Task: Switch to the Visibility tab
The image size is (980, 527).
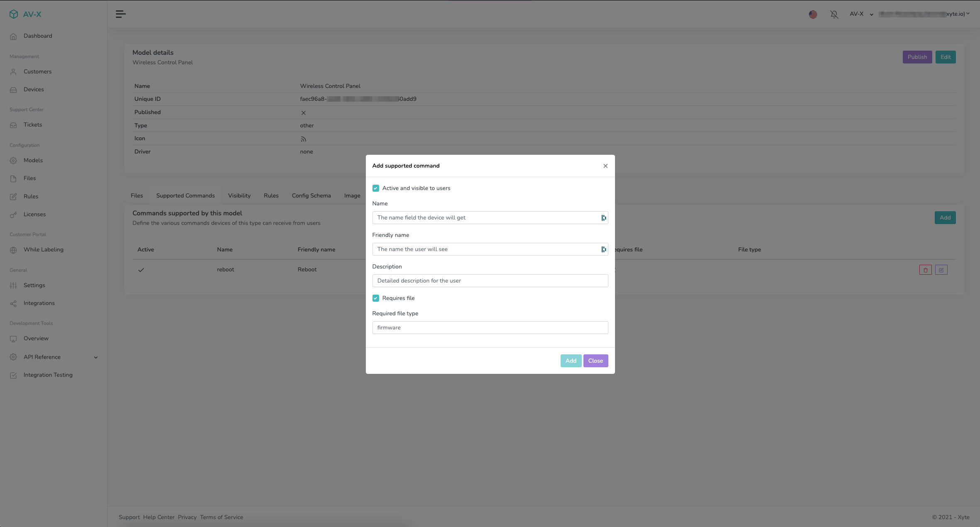Action: coord(239,196)
